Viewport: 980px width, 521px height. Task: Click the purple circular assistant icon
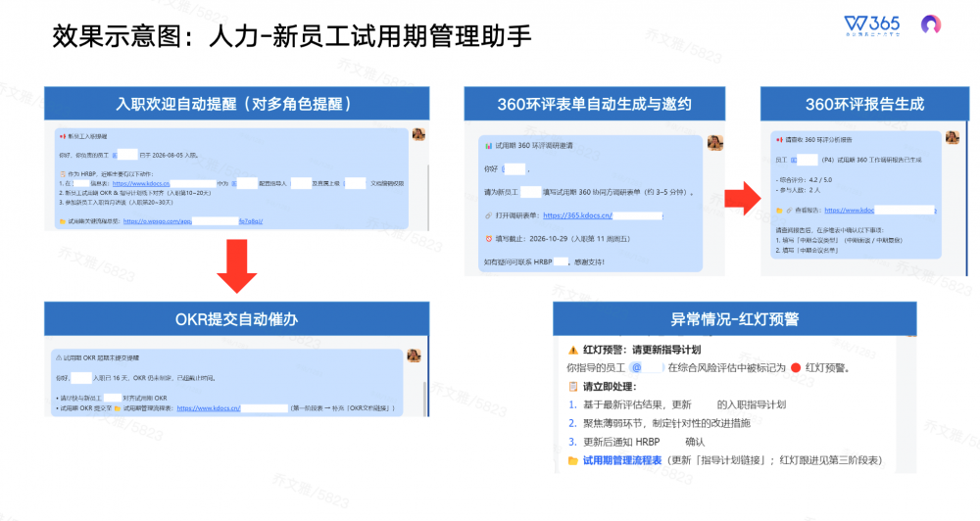coord(931,24)
